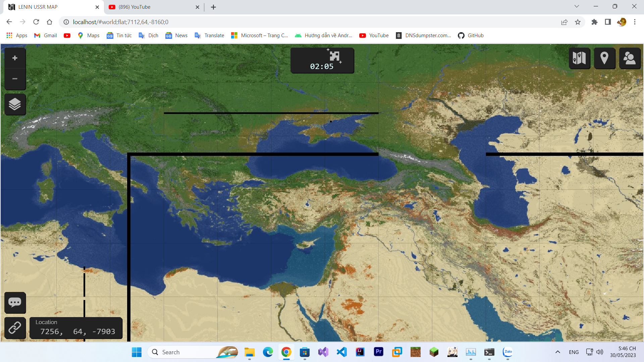Open Chrome's three-dot menu
Image resolution: width=644 pixels, height=362 pixels.
635,22
